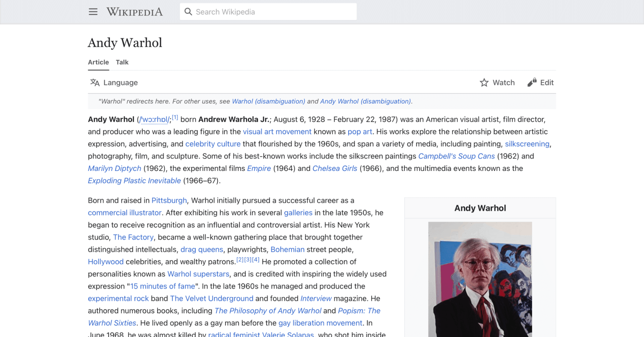The width and height of the screenshot is (644, 337).
Task: Click the search magnifying glass icon
Action: (x=189, y=11)
